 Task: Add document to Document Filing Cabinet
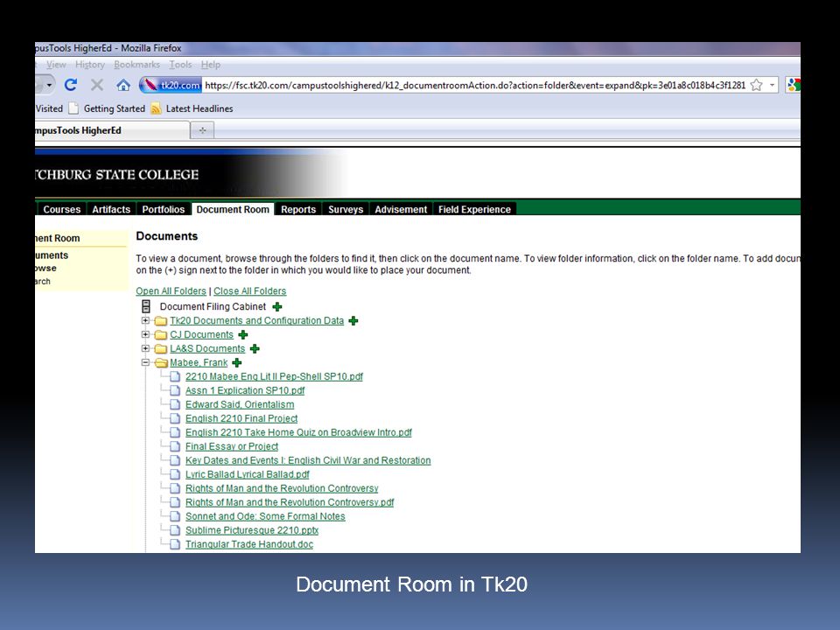point(277,307)
